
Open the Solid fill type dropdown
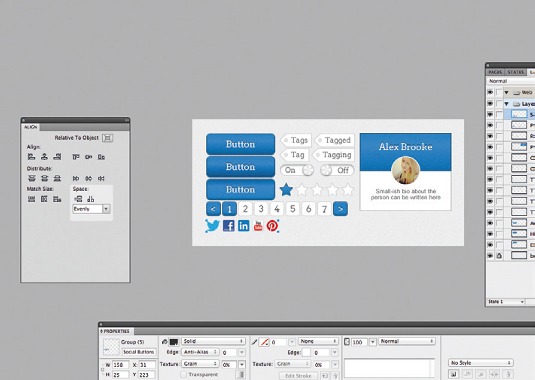(x=213, y=341)
